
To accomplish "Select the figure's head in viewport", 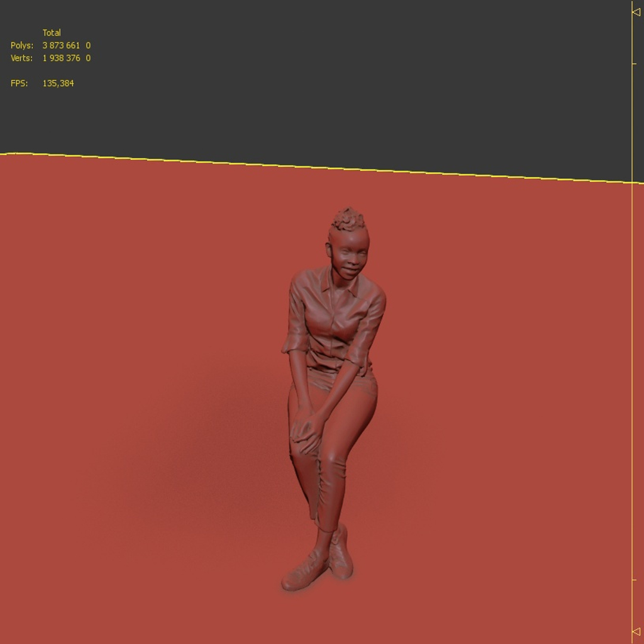I will point(348,249).
